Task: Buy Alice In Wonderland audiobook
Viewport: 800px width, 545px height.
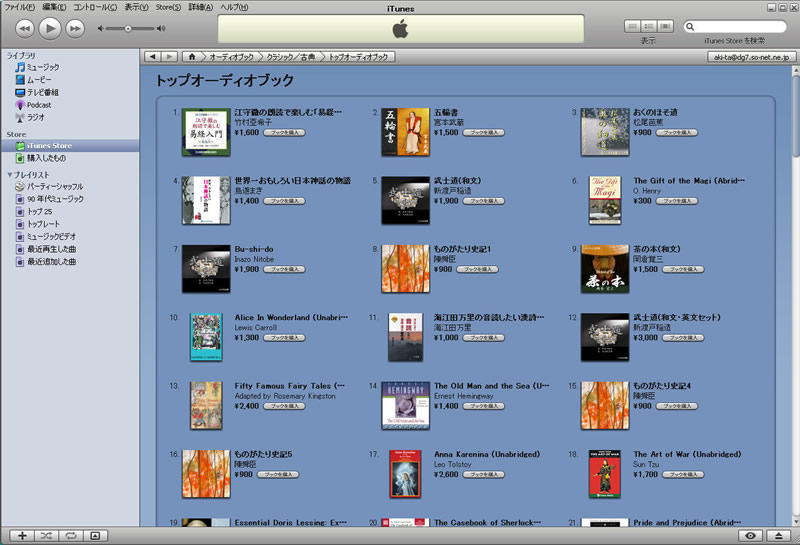Action: tap(284, 338)
